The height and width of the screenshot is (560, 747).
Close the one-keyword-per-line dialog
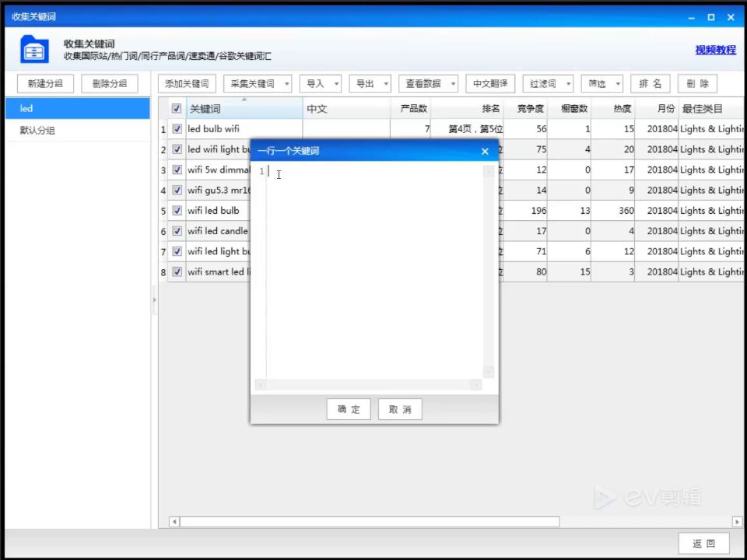485,152
